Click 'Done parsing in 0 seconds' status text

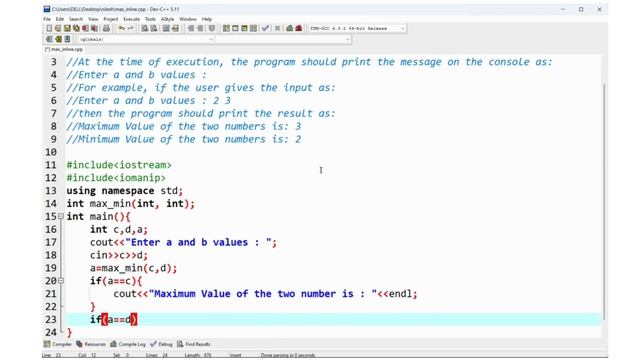pos(288,355)
